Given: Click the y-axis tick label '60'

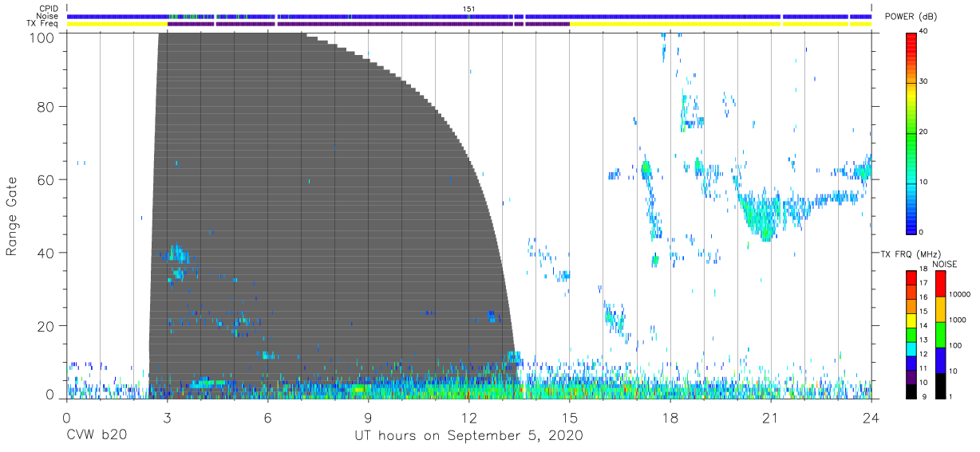Looking at the screenshot, I should [47, 179].
